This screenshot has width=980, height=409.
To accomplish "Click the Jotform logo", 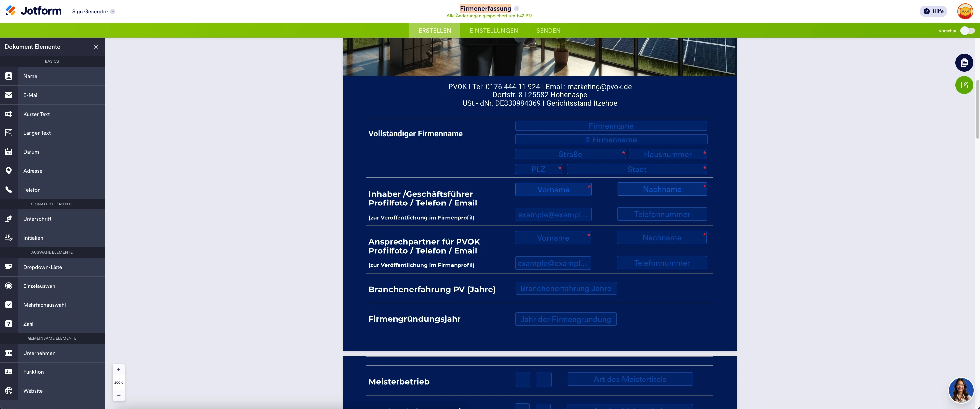I will click(x=33, y=10).
